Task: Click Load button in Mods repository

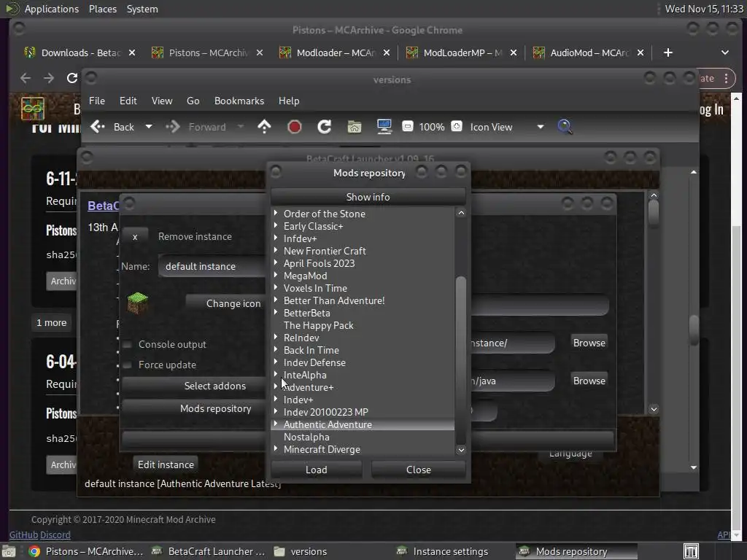Action: (317, 470)
